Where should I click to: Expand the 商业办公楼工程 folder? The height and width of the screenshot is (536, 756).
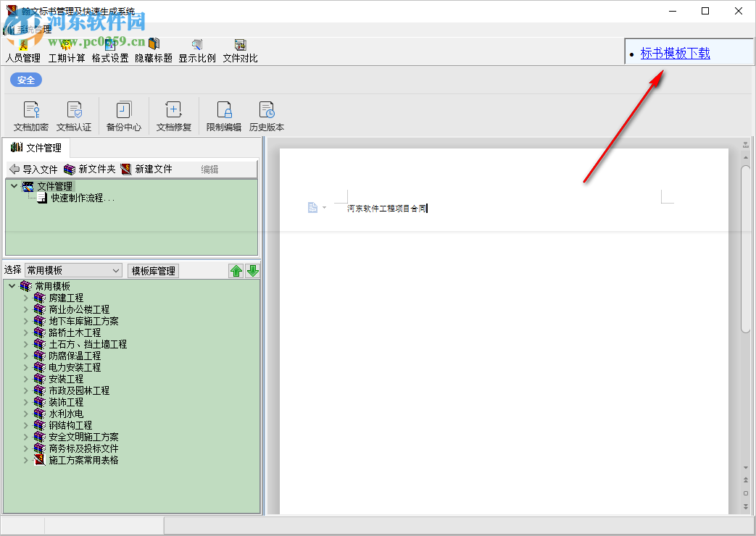[x=26, y=309]
